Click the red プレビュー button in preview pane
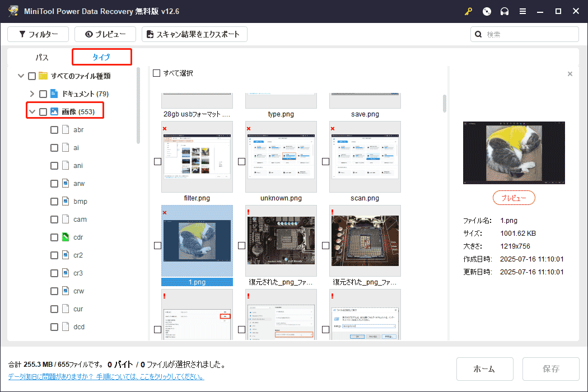The width and height of the screenshot is (588, 392). click(514, 198)
